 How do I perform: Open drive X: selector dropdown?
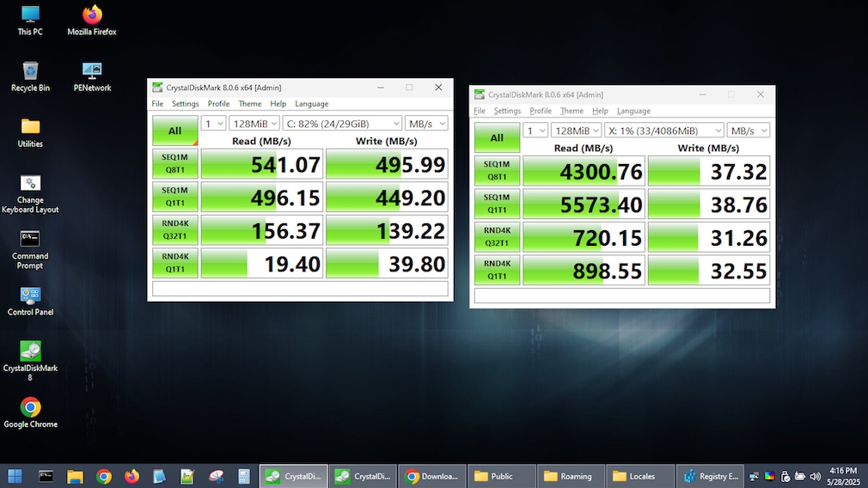pyautogui.click(x=663, y=131)
